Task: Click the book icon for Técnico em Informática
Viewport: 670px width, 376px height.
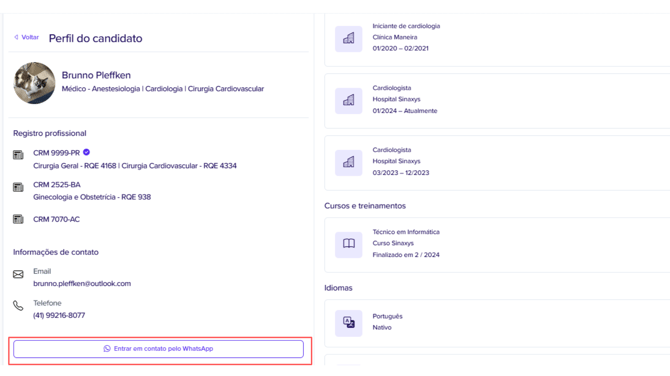Action: coord(349,244)
